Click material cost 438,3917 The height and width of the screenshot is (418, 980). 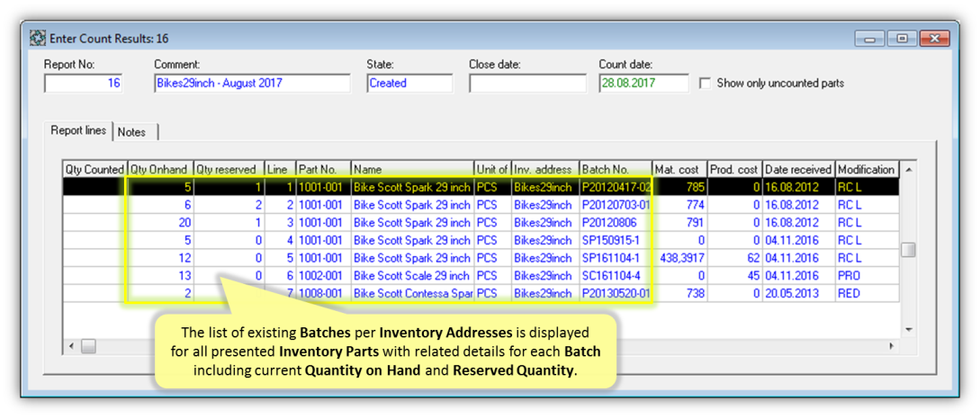coord(679,258)
